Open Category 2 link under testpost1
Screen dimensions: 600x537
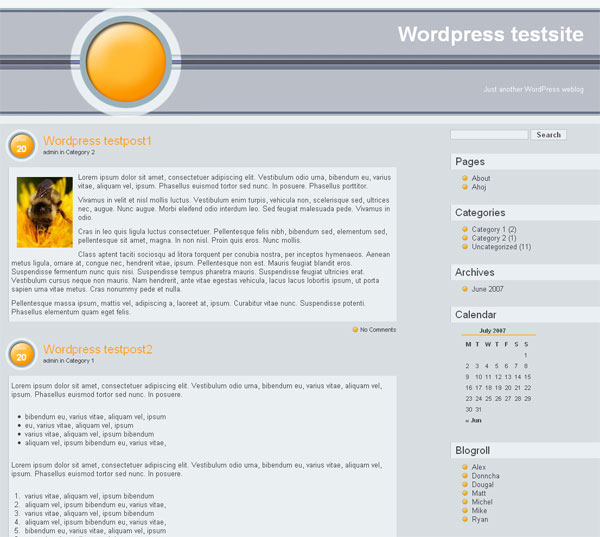pyautogui.click(x=80, y=152)
